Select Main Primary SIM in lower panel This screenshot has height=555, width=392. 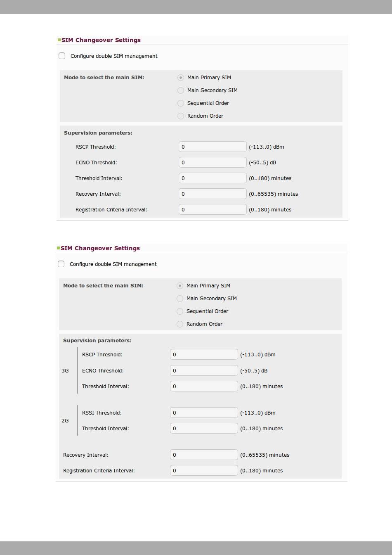180,286
